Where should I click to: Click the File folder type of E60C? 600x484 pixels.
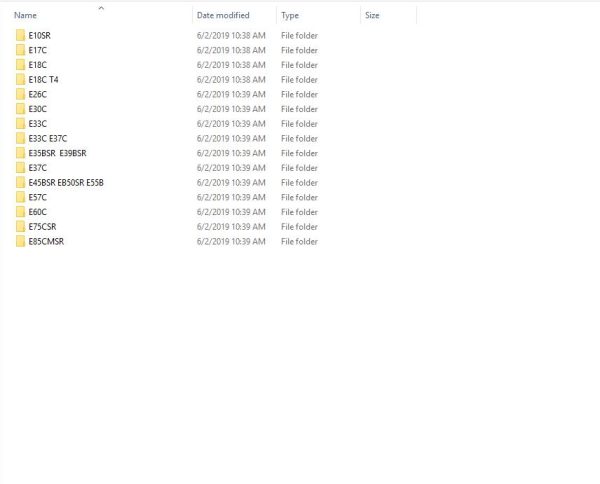tap(299, 212)
